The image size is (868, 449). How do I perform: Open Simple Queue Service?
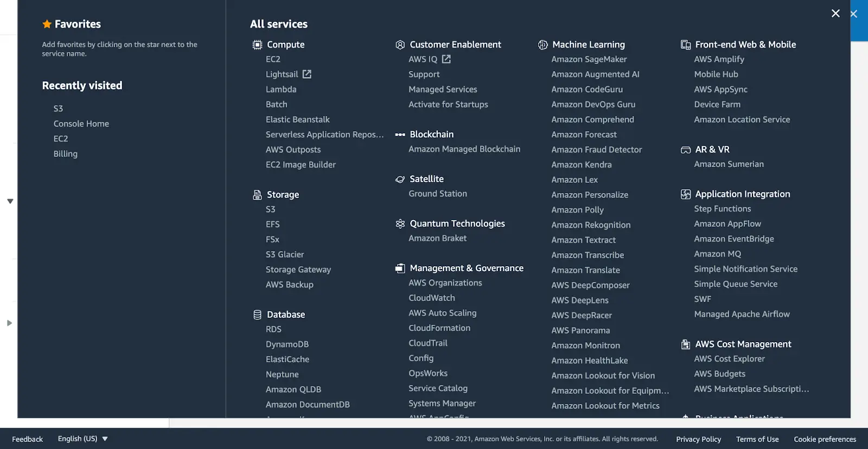[736, 284]
